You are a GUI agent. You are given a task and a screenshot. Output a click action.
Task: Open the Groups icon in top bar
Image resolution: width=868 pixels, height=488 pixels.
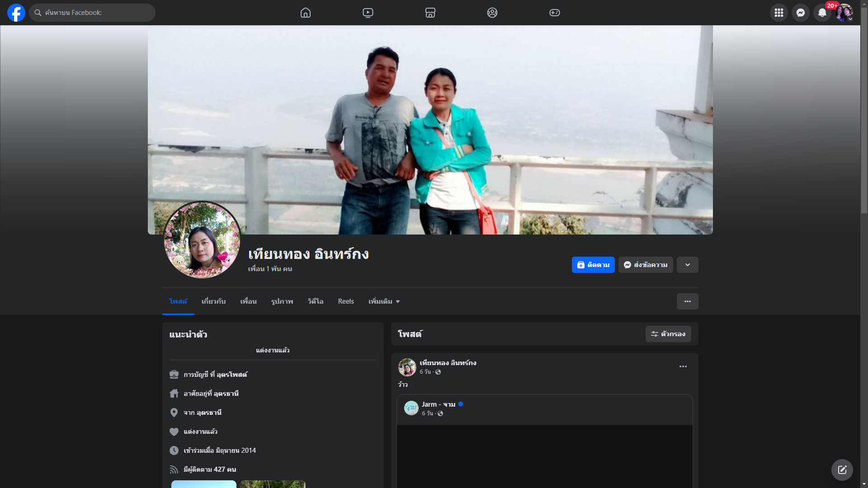click(492, 13)
